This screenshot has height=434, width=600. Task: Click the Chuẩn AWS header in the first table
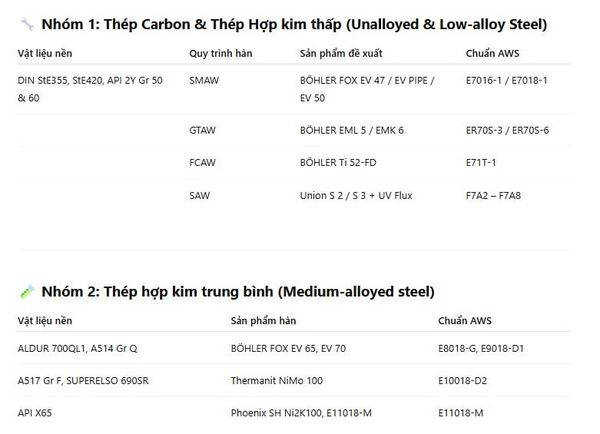click(x=492, y=53)
